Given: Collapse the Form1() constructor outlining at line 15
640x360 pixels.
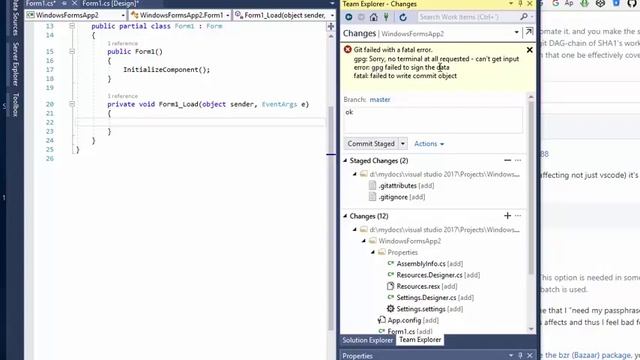Looking at the screenshot, I should pos(72,51).
